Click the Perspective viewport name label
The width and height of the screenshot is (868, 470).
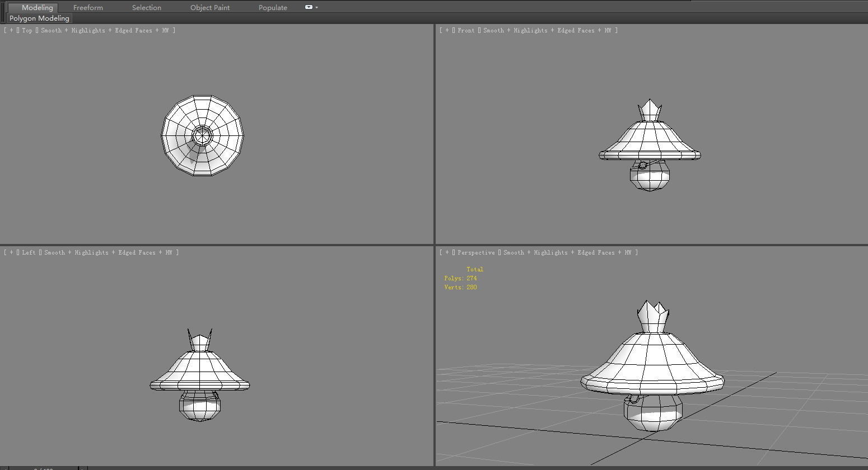click(476, 252)
